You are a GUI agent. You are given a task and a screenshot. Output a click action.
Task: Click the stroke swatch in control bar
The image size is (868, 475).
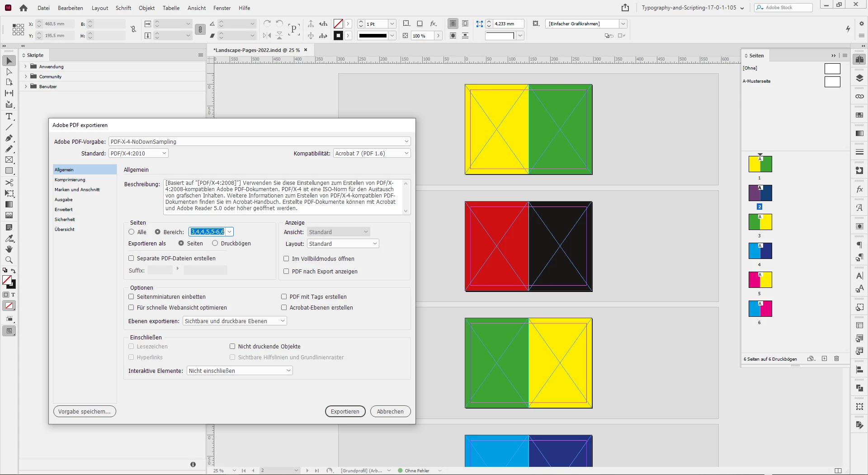coord(338,36)
